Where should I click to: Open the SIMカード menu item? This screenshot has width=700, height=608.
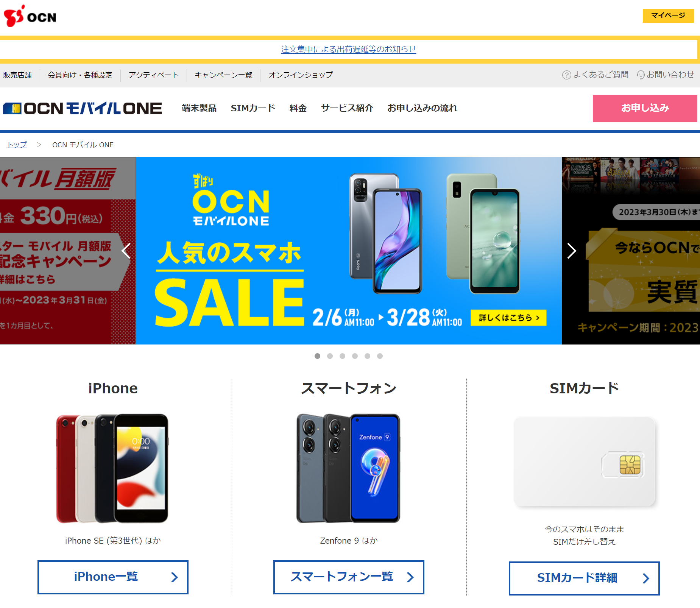tap(253, 108)
